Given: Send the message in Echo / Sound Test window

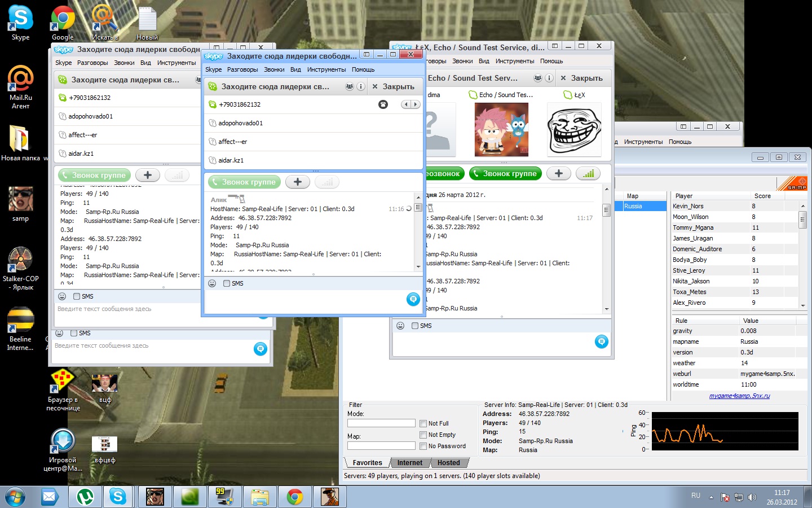Looking at the screenshot, I should (x=602, y=341).
